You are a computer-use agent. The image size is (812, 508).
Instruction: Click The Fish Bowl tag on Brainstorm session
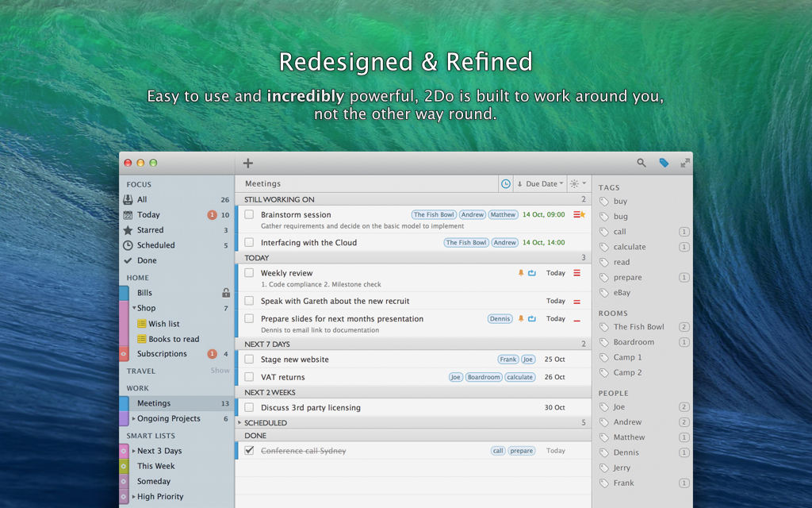coord(434,214)
